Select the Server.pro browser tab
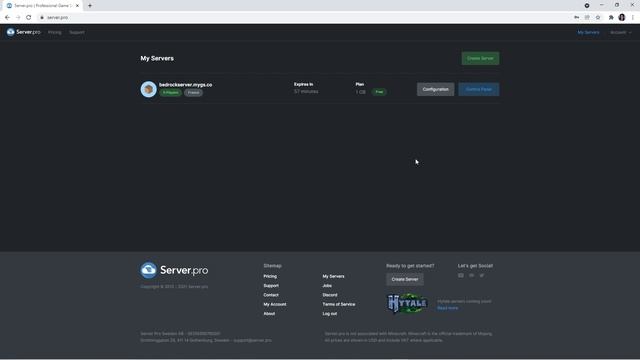The image size is (640, 360). pos(42,6)
